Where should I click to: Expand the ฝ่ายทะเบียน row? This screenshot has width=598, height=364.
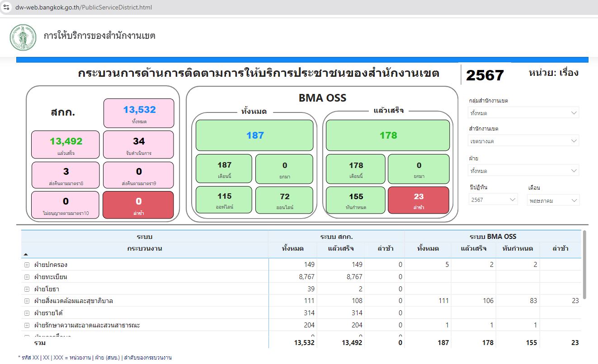click(27, 277)
